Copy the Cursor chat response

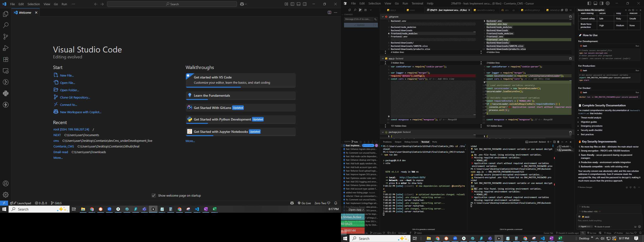point(635,187)
